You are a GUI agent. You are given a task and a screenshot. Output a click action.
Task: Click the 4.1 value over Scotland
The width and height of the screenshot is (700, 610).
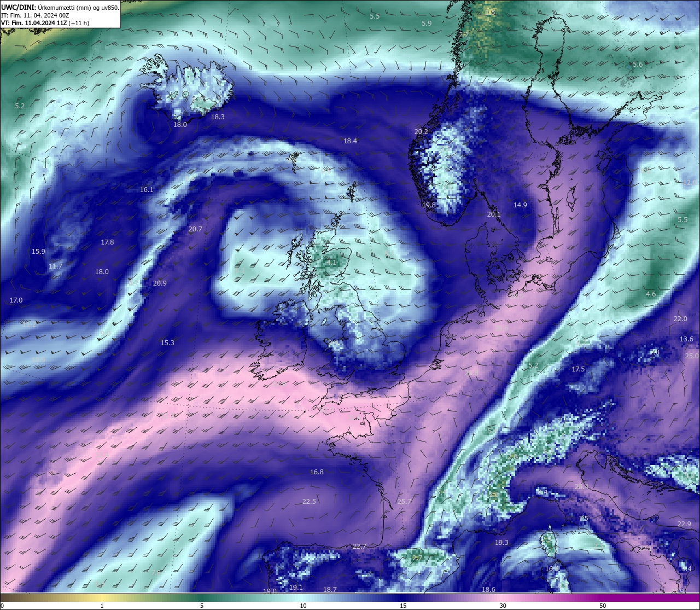332,263
